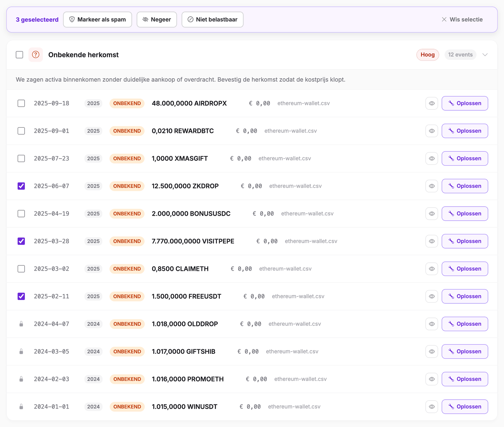
Task: Click the lock icon on PROMOETH row
Action: click(x=21, y=379)
